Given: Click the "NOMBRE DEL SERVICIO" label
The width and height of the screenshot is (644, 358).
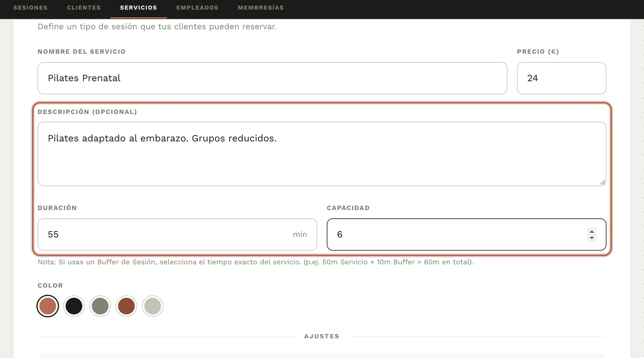Looking at the screenshot, I should tap(82, 52).
